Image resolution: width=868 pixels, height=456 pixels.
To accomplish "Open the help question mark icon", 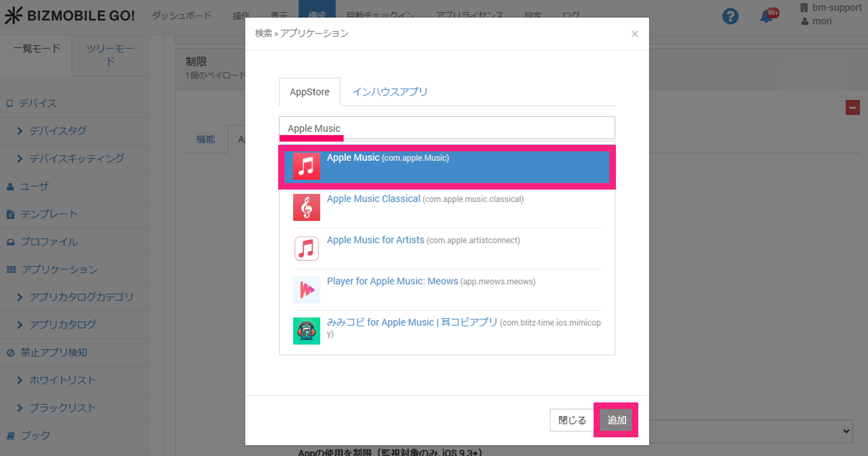I will [730, 17].
